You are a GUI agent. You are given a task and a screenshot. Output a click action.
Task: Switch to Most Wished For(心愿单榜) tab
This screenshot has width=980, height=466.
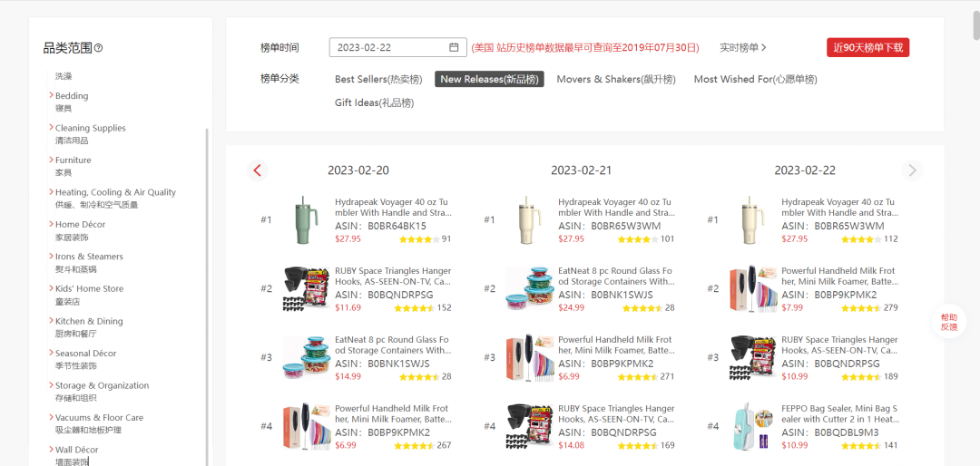pyautogui.click(x=756, y=80)
